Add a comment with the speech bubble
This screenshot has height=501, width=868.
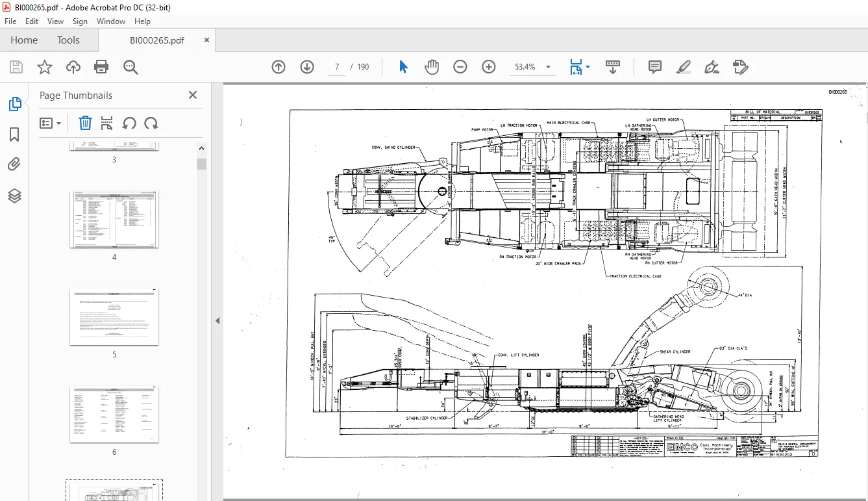[655, 67]
